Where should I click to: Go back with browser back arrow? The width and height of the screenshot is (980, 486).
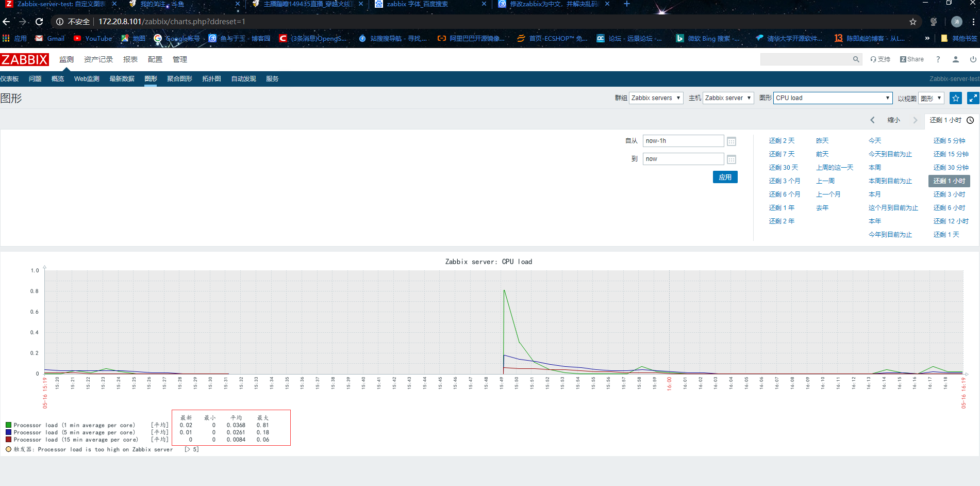[6, 22]
